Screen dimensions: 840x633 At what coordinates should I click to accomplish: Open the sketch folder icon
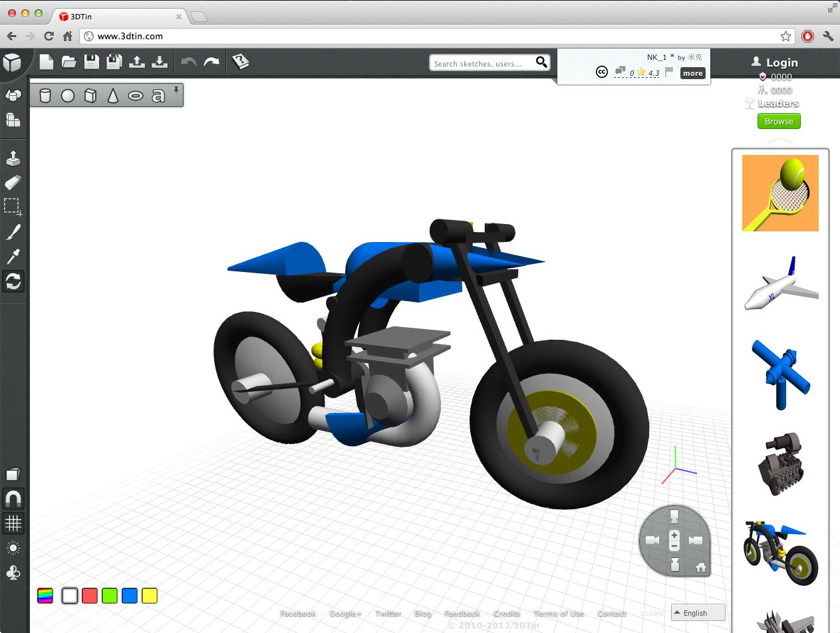point(69,62)
